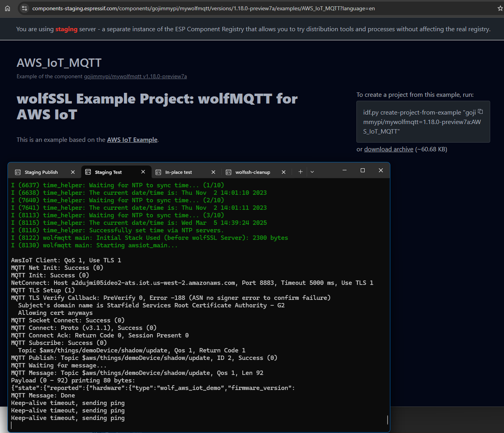Click In-place test tab's console icon
Image resolution: width=504 pixels, height=433 pixels.
coord(158,172)
